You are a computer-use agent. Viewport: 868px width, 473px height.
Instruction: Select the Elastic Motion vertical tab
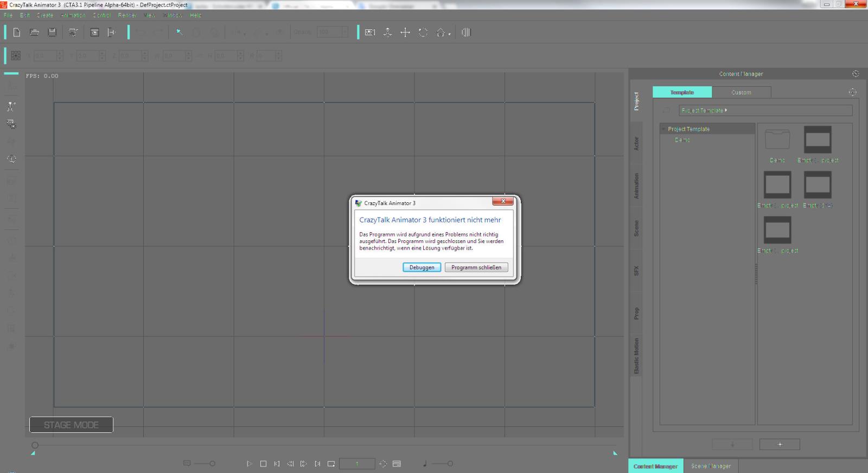636,356
